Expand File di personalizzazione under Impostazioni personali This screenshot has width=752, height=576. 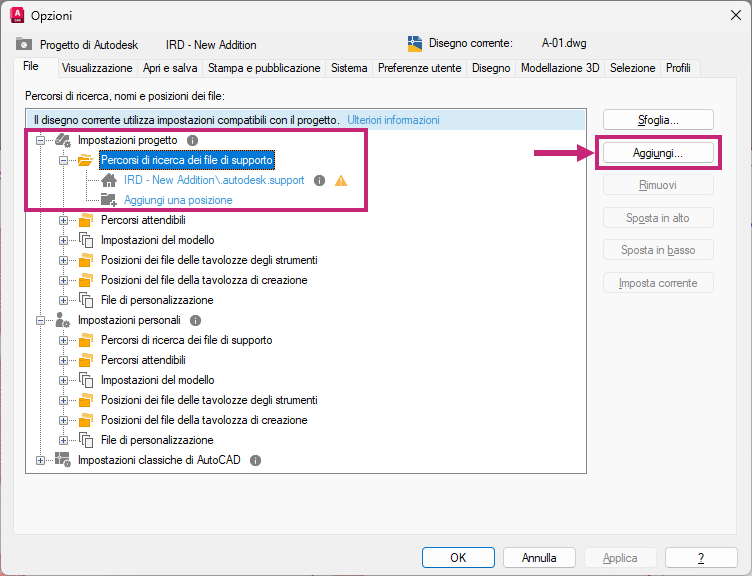click(x=63, y=440)
